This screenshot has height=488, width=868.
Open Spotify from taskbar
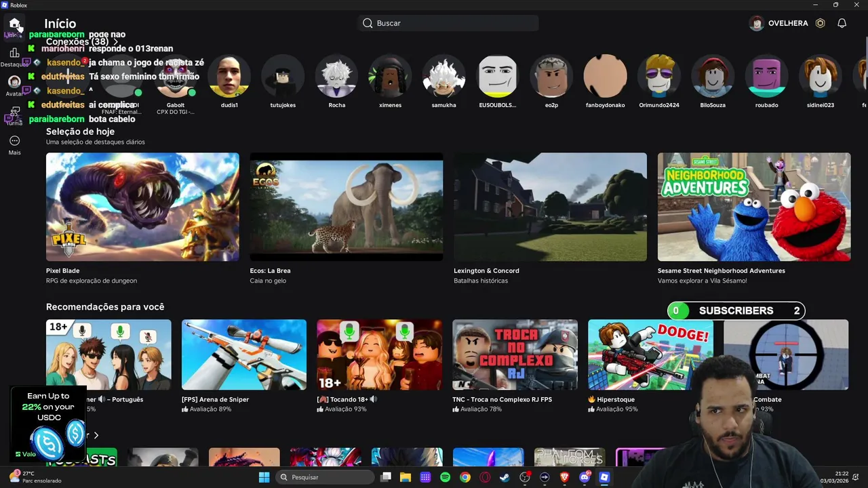pyautogui.click(x=445, y=477)
